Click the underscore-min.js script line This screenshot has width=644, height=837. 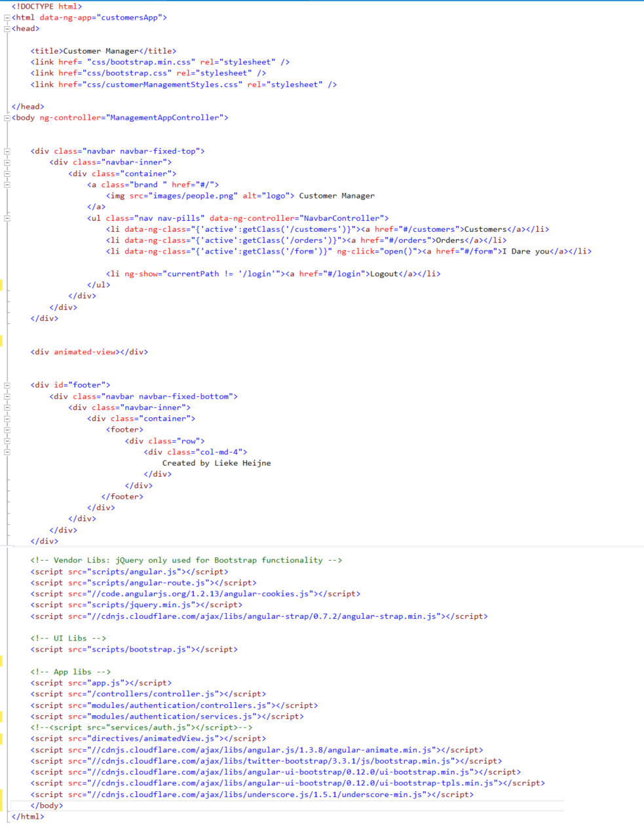pyautogui.click(x=252, y=794)
